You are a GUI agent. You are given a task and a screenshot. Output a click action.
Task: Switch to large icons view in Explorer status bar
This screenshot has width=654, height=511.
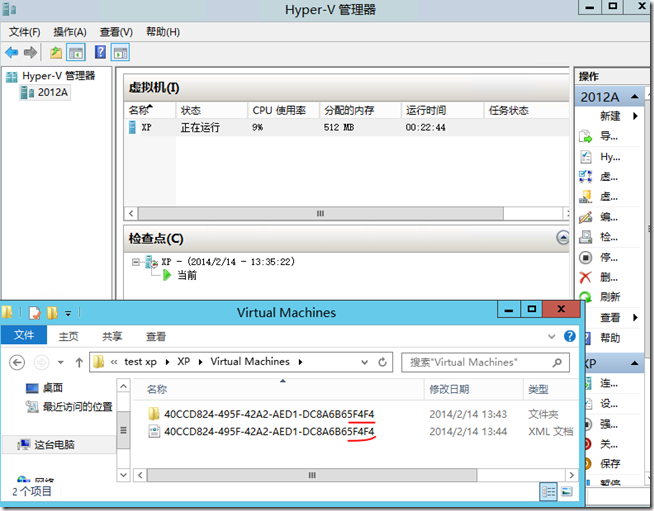coord(567,492)
